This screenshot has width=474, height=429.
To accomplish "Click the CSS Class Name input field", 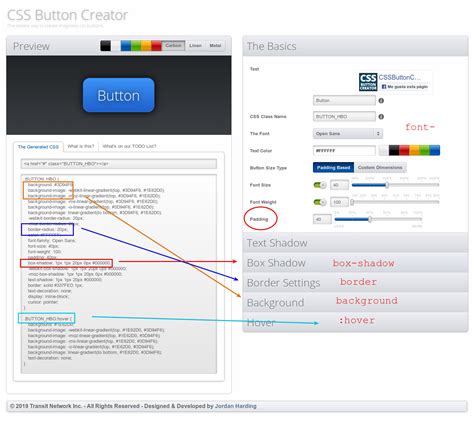I will pos(344,116).
